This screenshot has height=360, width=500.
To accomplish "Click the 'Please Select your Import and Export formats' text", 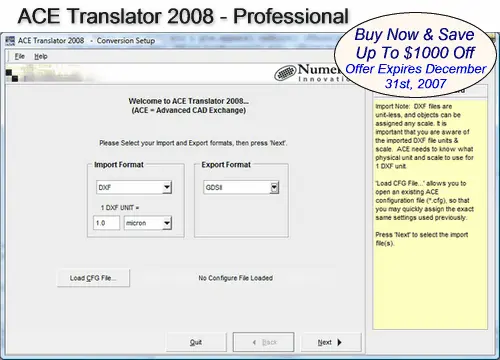I will tap(193, 143).
